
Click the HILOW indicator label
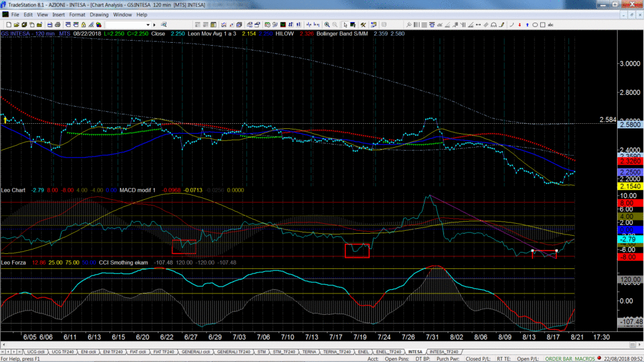point(285,34)
